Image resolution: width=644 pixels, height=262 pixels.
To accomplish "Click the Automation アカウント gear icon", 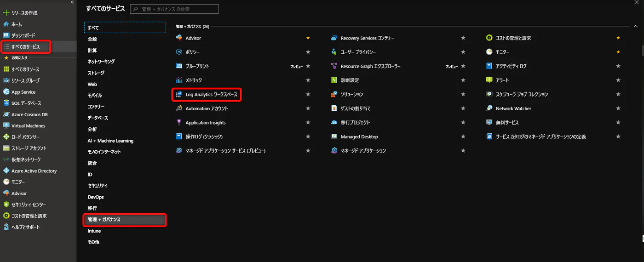I will (x=179, y=108).
